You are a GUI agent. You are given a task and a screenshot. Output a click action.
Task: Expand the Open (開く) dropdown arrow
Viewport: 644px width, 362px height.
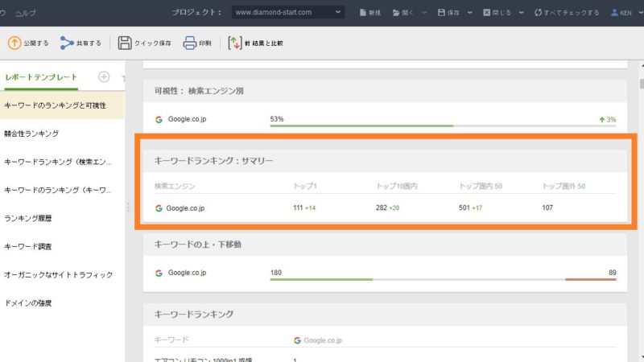pos(424,12)
